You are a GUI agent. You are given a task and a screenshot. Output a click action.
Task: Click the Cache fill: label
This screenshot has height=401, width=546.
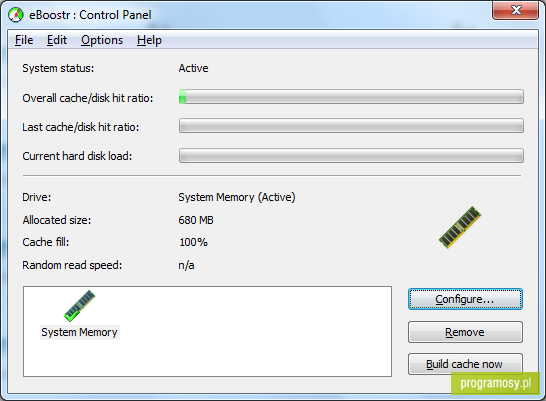point(46,242)
